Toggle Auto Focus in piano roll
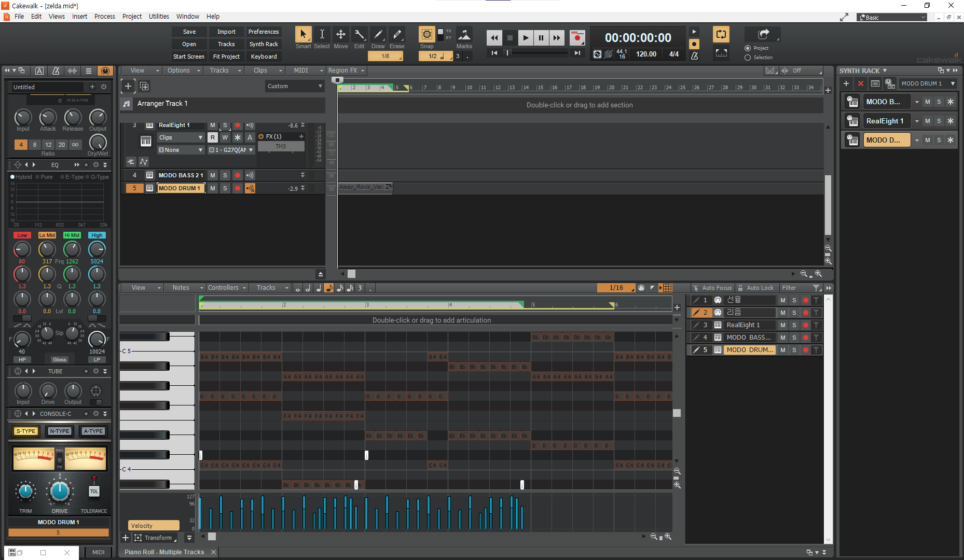This screenshot has width=964, height=560. 712,288
